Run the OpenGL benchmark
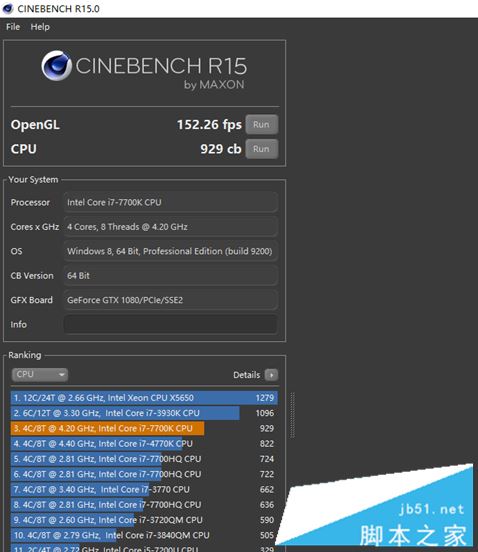This screenshot has height=552, width=478. tap(262, 124)
